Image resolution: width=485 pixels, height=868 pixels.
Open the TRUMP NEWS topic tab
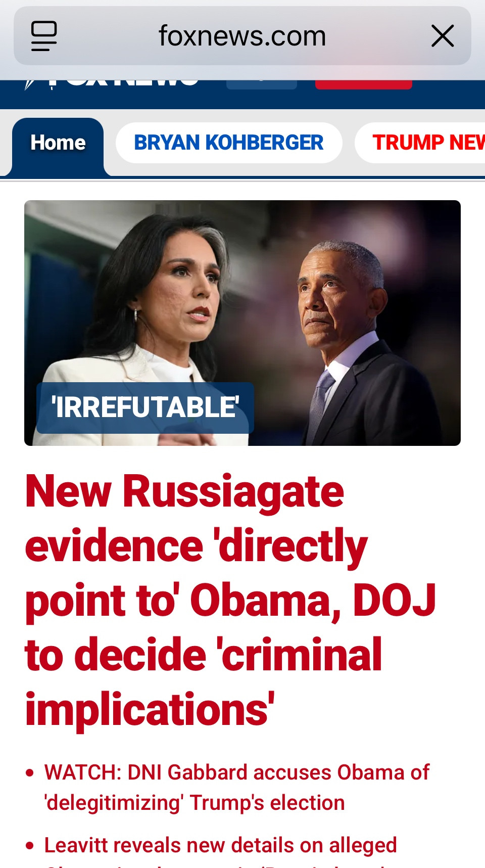[420, 143]
